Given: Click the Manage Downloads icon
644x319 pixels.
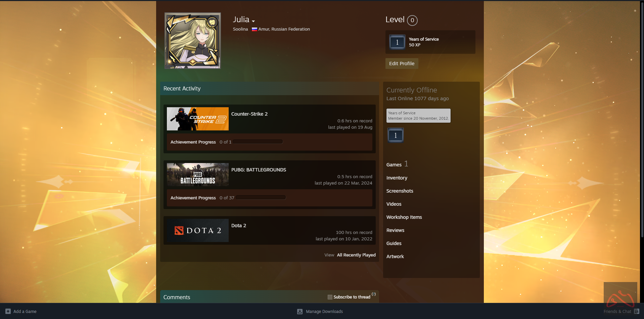Looking at the screenshot, I should [300, 312].
